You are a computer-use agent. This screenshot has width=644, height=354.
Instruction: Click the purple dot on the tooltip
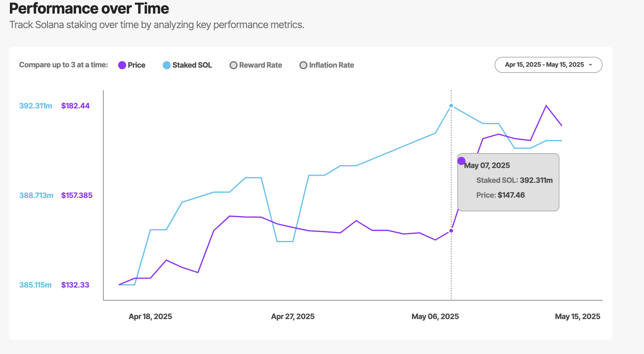coord(462,161)
